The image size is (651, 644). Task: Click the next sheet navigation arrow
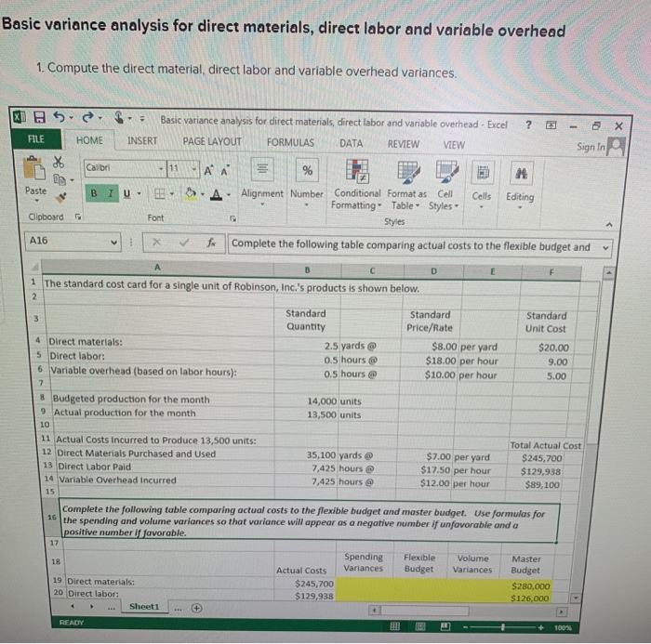pos(91,607)
